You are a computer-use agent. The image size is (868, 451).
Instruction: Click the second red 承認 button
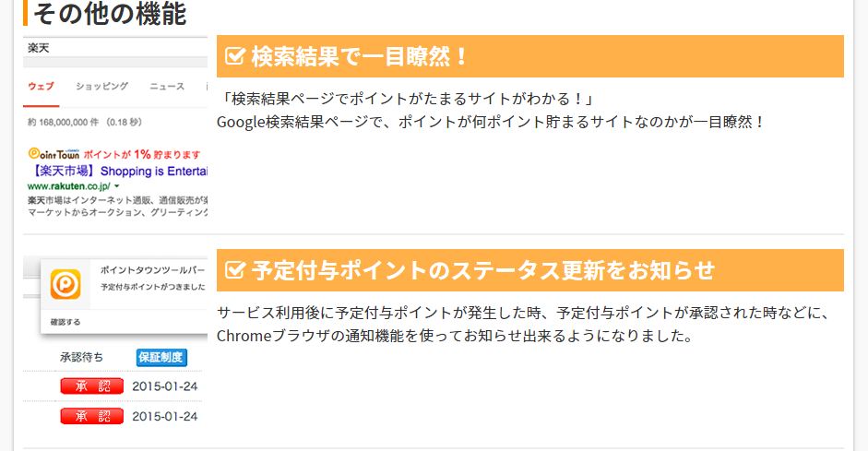[91, 416]
